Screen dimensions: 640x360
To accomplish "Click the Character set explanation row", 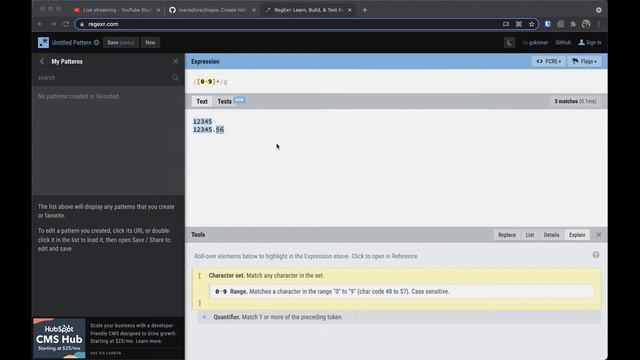I will [396, 276].
